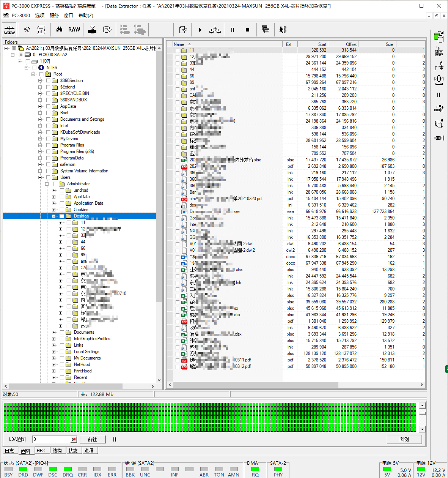Toggle checkbox for Documents folder in tree
Image resolution: width=448 pixels, height=478 pixels.
(x=62, y=332)
